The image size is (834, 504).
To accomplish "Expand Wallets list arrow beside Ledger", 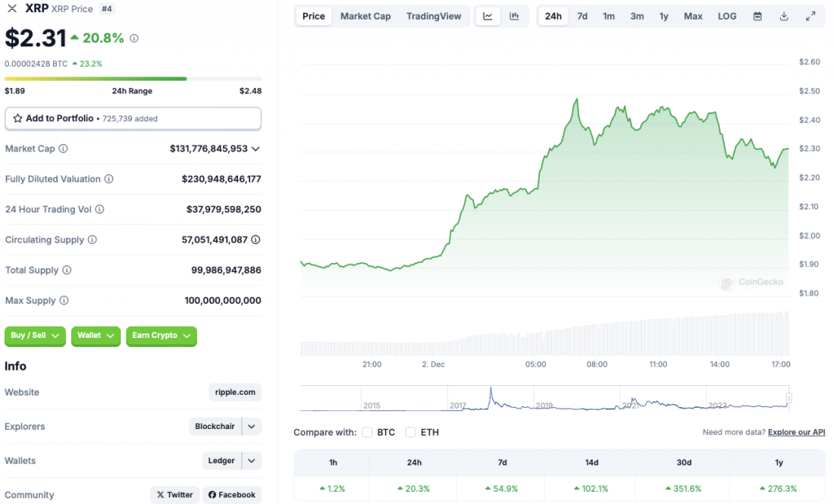I will coord(252,460).
